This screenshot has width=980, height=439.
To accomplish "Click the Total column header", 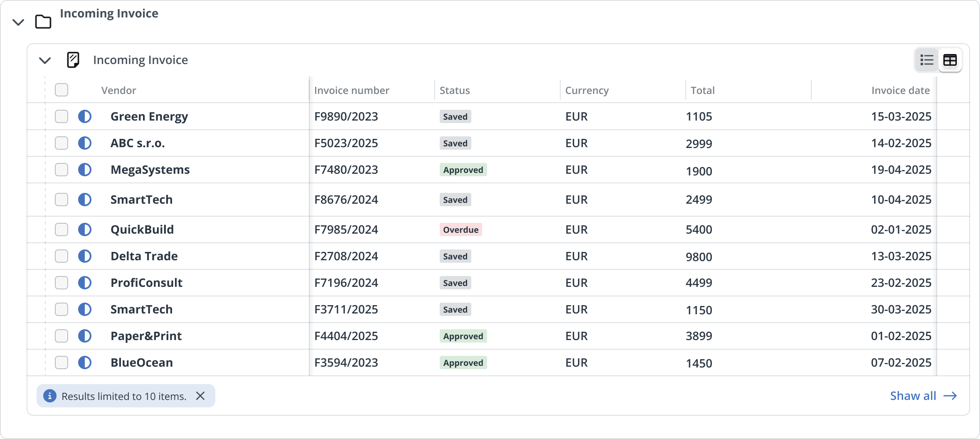I will (x=702, y=90).
